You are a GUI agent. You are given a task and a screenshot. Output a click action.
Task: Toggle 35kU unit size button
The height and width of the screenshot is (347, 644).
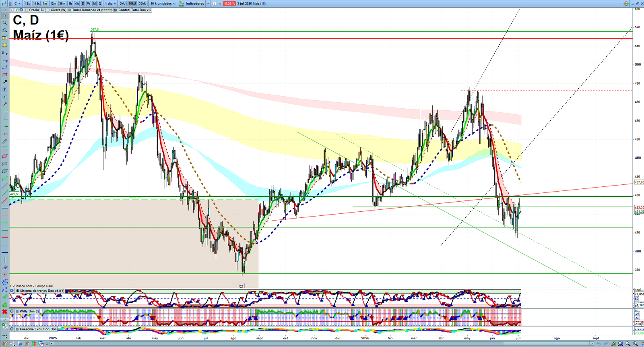tap(142, 4)
